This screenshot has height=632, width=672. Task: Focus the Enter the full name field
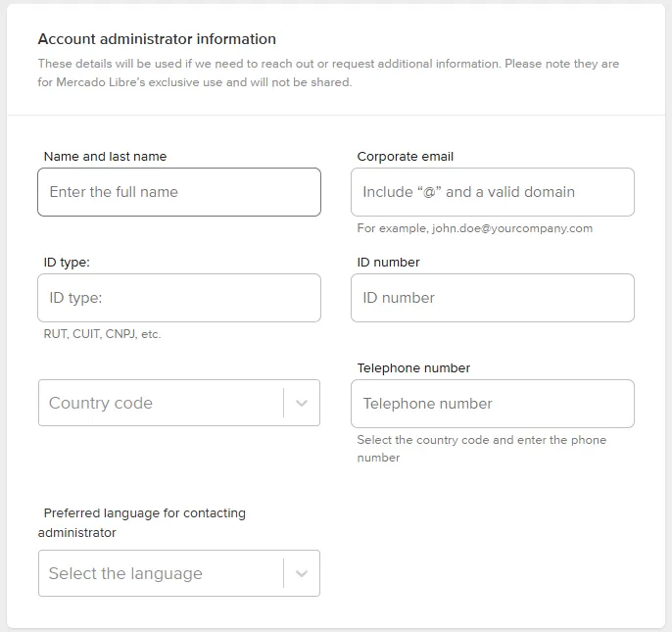(x=179, y=192)
